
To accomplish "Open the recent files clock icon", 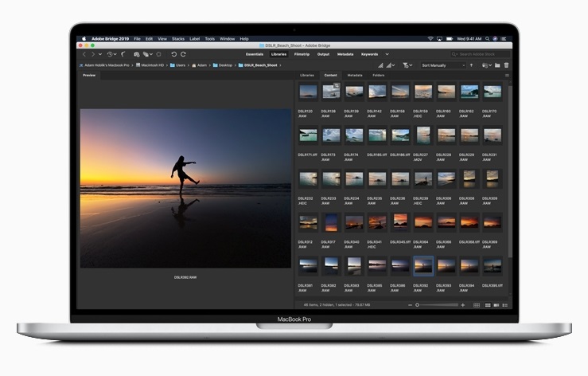I will [x=110, y=54].
